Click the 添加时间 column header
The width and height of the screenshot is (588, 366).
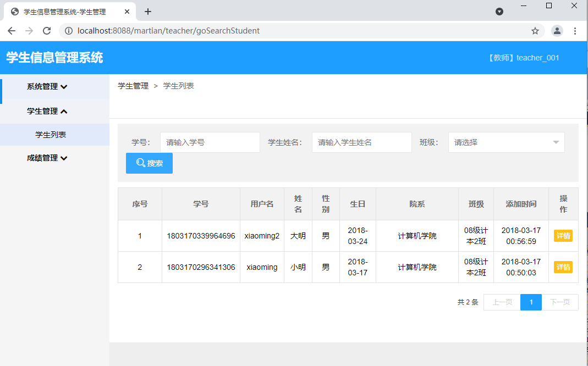pos(521,204)
